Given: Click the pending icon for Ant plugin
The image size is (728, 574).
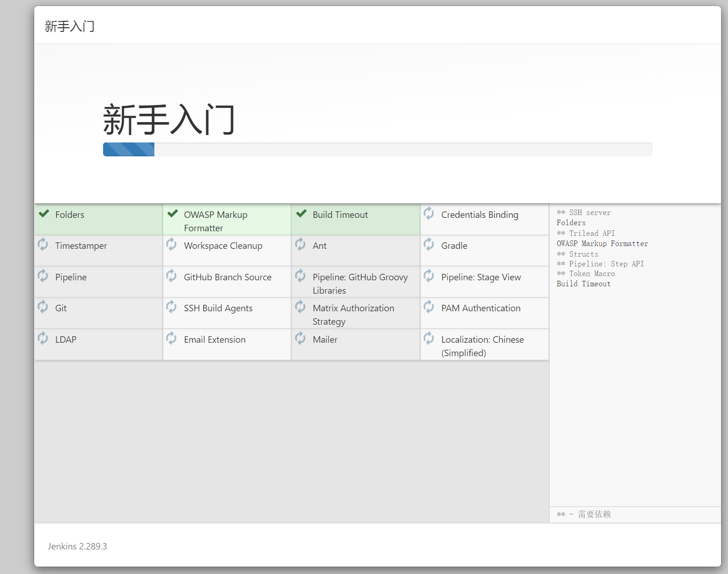Looking at the screenshot, I should click(300, 244).
